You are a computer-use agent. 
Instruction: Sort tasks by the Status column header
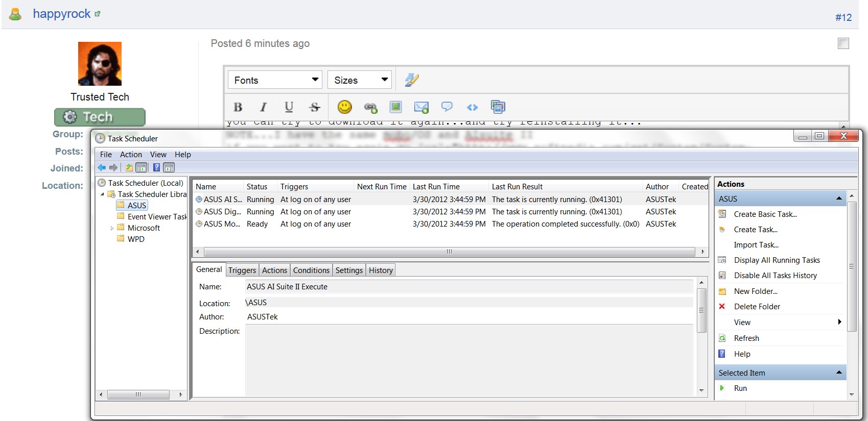(x=260, y=187)
